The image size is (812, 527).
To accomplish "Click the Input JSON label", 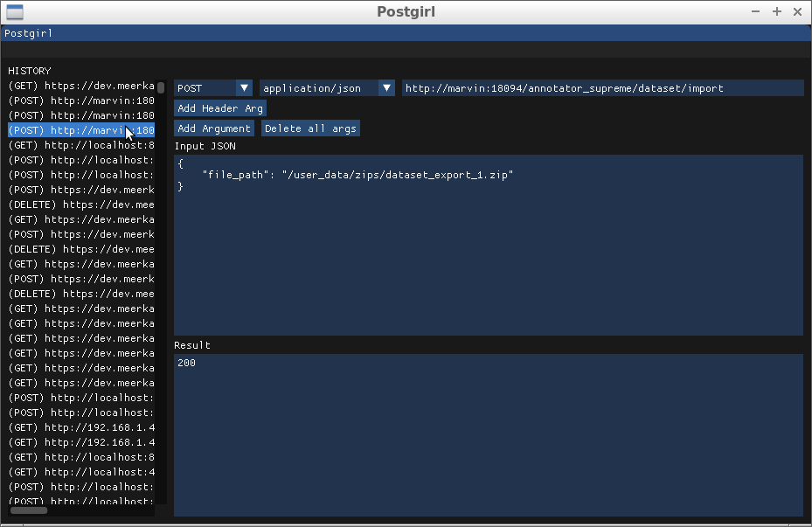I will click(x=205, y=146).
